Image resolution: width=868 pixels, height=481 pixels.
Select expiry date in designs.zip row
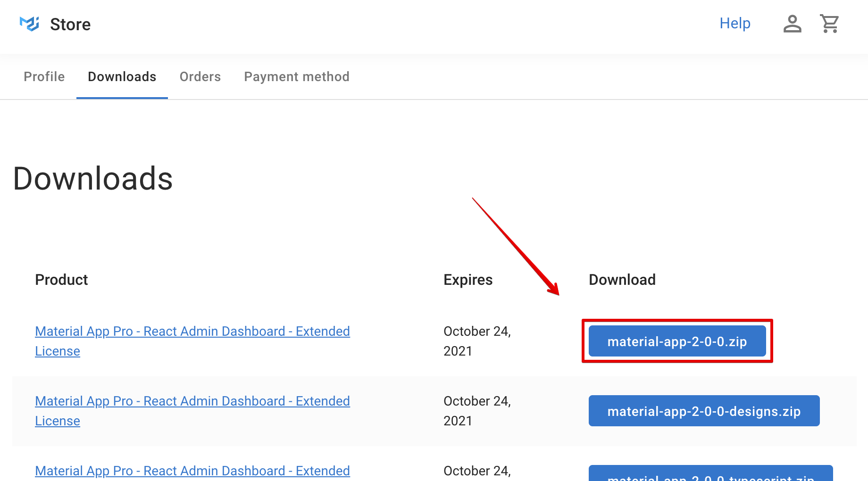[477, 411]
